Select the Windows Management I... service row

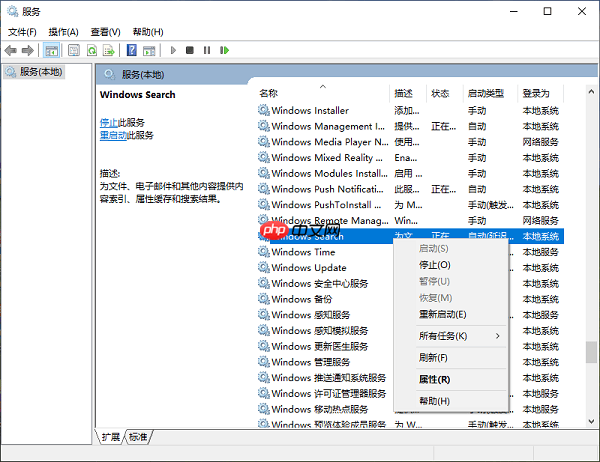[410, 126]
